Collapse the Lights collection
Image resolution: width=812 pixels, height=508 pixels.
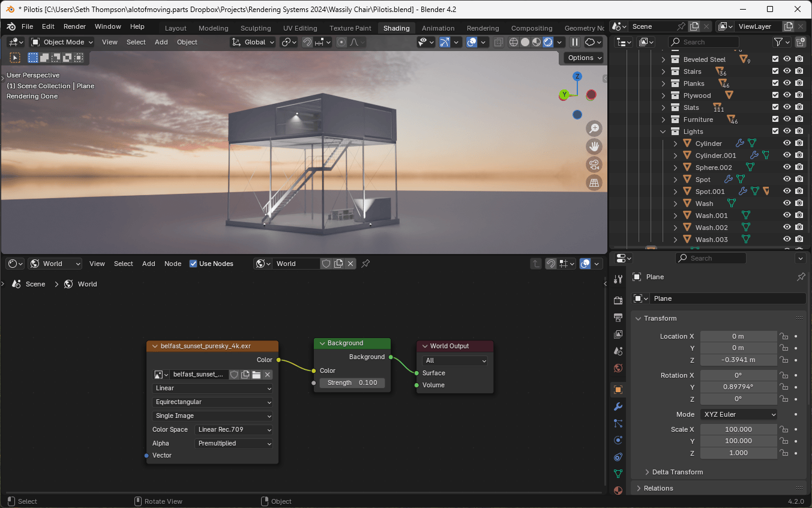click(x=663, y=132)
